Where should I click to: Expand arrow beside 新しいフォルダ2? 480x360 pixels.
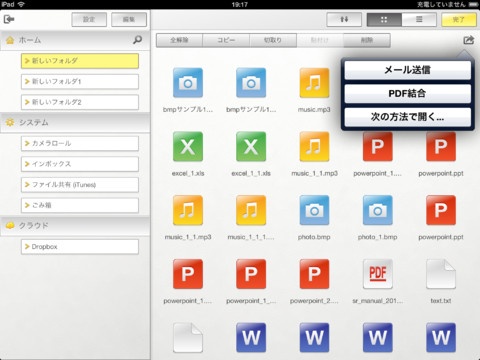[27, 102]
